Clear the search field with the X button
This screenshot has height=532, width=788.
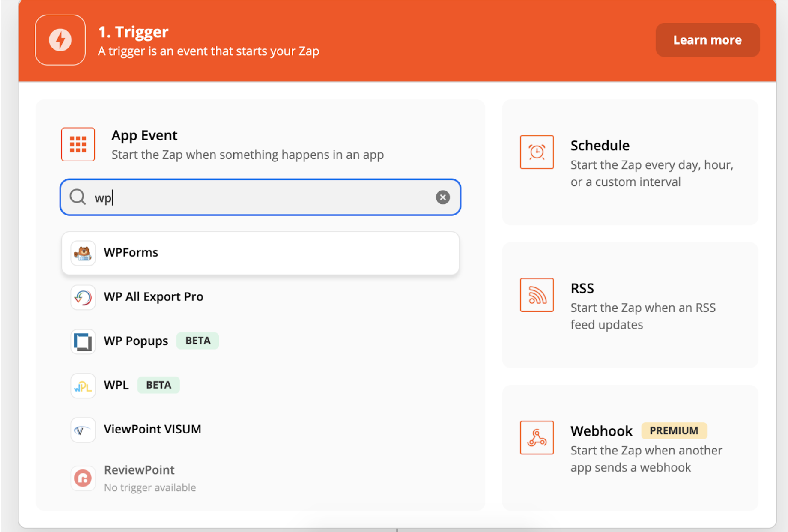(x=443, y=197)
